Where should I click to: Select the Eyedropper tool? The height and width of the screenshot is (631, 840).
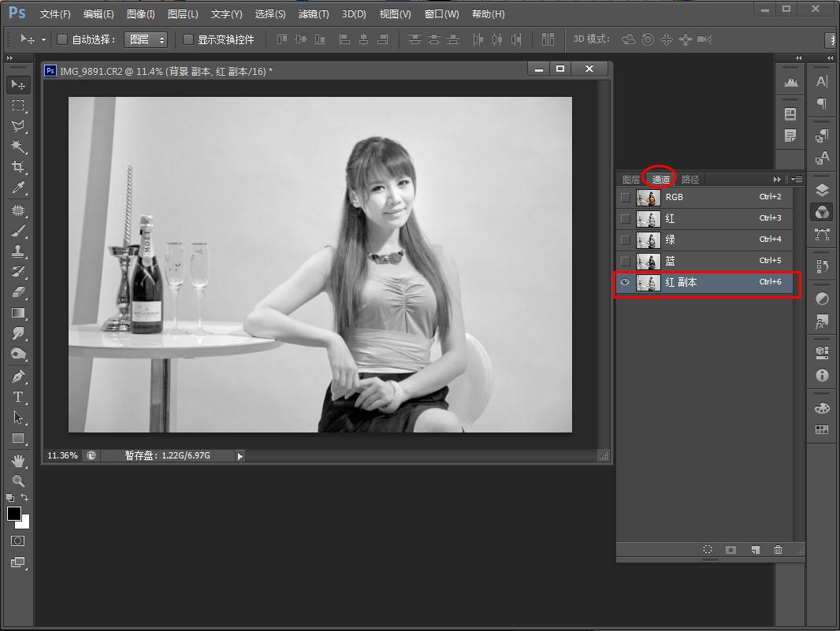pyautogui.click(x=18, y=187)
